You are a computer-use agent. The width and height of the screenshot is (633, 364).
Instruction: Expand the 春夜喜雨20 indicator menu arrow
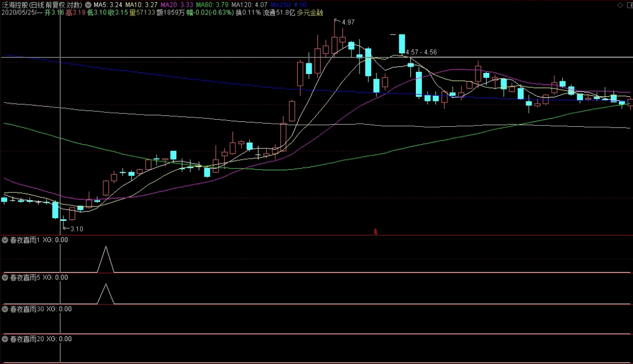5,339
